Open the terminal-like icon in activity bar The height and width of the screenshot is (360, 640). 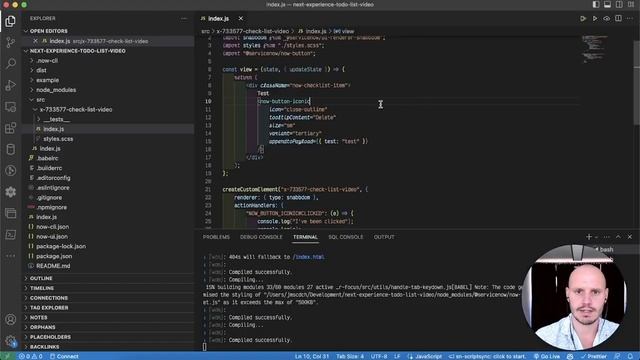coord(11,235)
